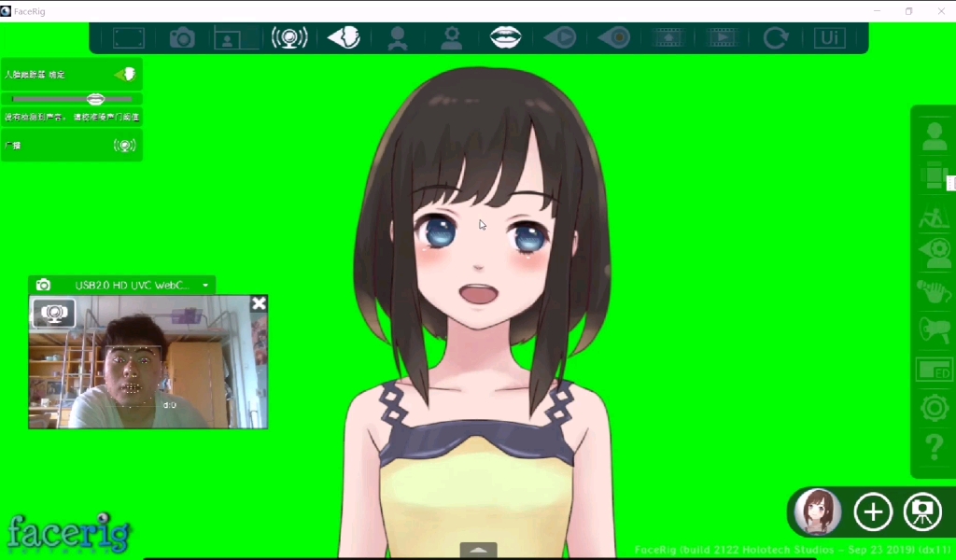Click the plus add avatar button

(x=873, y=511)
